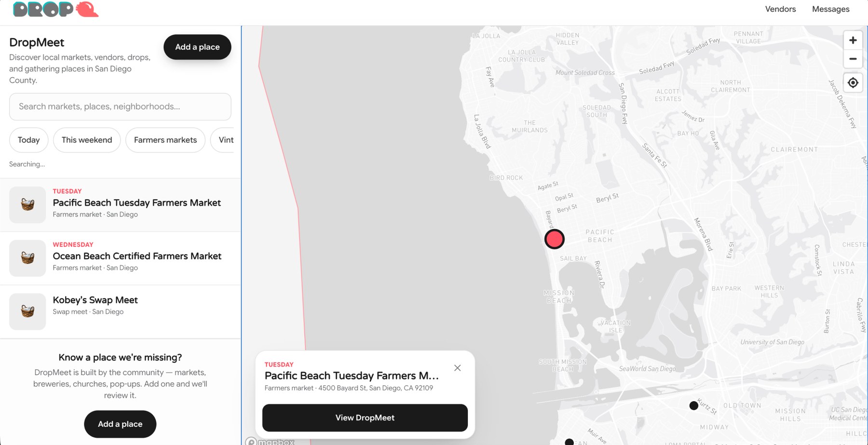Screen dimensions: 868x445
Task: Select Kobey's Swap Meet listing title
Action: pyautogui.click(x=95, y=300)
